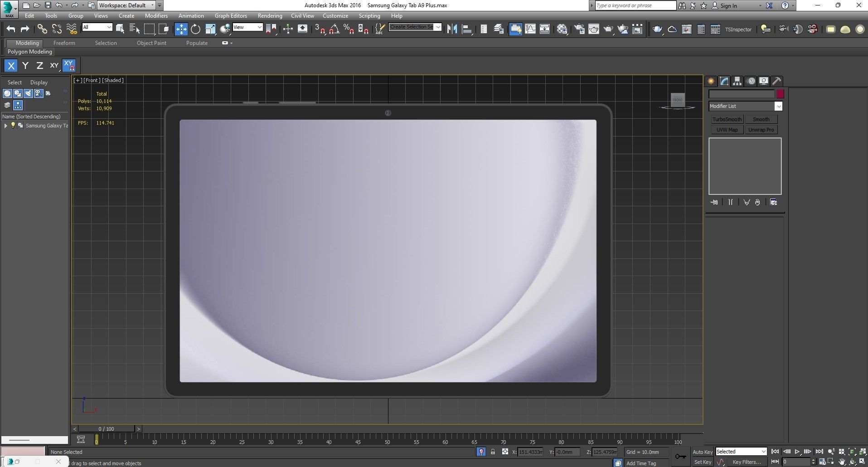Open the All selection filter dropdown

coord(97,27)
